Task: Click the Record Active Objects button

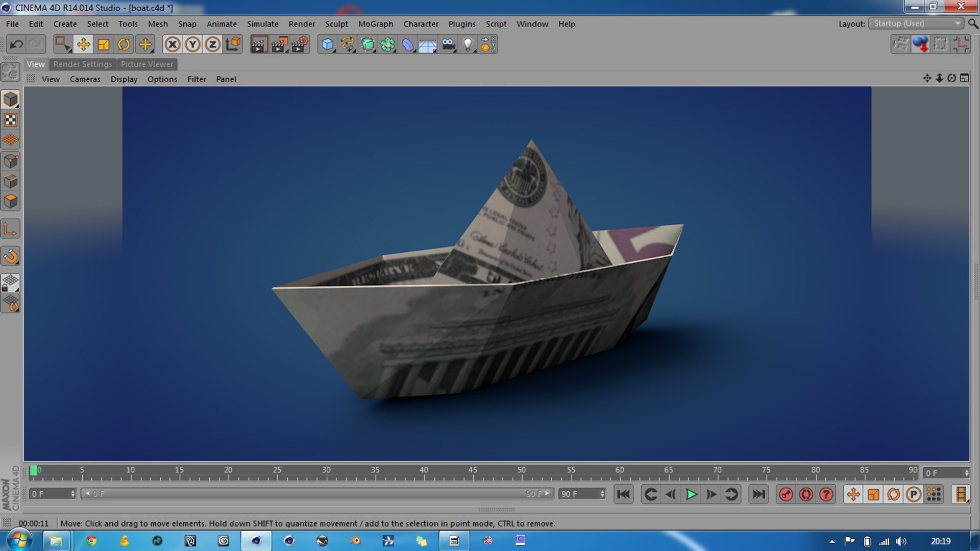Action: click(786, 494)
